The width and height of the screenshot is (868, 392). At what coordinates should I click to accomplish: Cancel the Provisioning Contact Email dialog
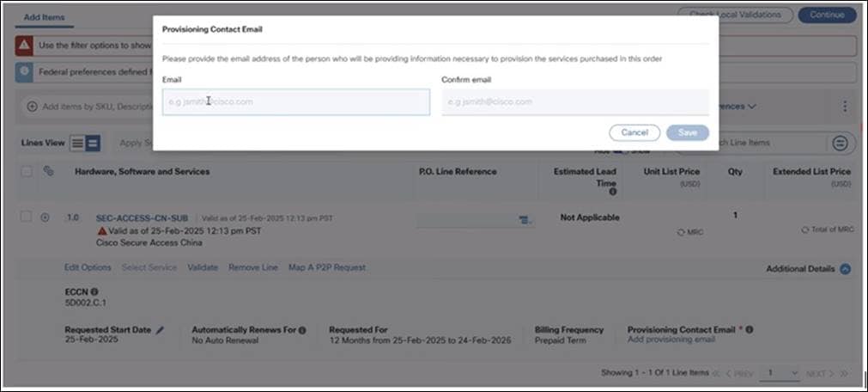click(634, 132)
